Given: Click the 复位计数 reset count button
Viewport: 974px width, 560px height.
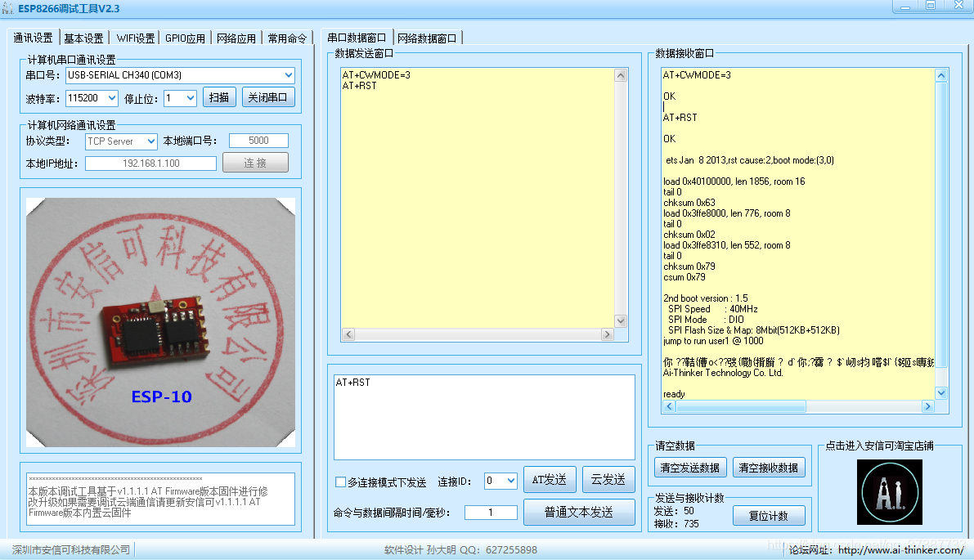Looking at the screenshot, I should tap(769, 516).
